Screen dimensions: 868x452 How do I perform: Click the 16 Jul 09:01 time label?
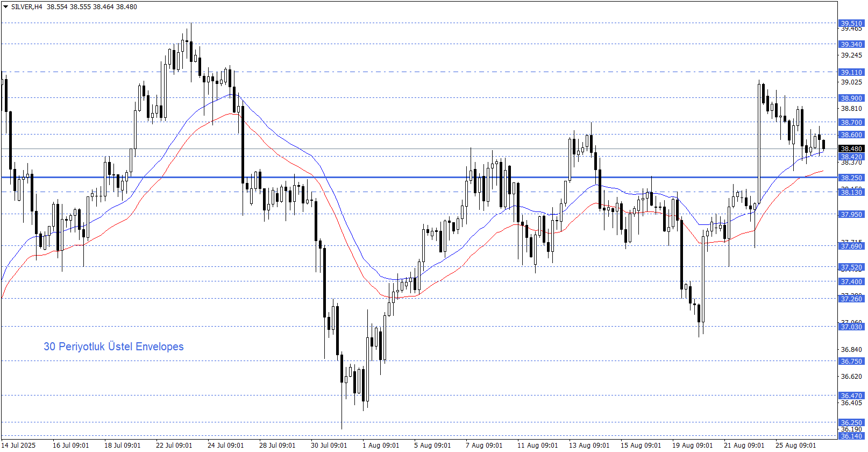tap(71, 445)
